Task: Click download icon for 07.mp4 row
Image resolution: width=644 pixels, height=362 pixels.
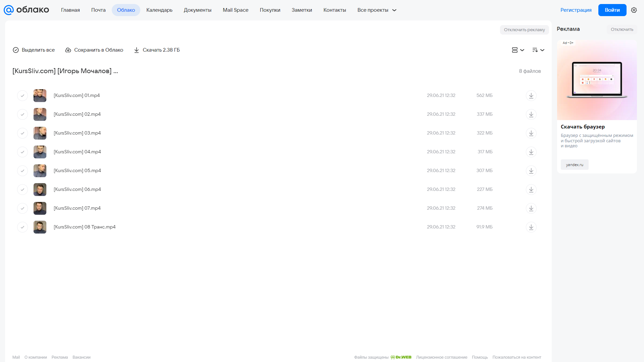Action: [x=531, y=208]
